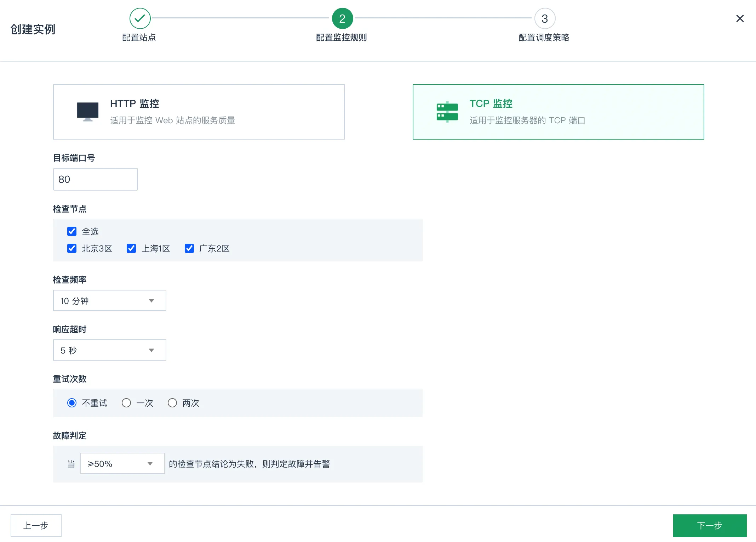Select the 一次 retry radio button
Image resolution: width=756 pixels, height=542 pixels.
pos(126,403)
